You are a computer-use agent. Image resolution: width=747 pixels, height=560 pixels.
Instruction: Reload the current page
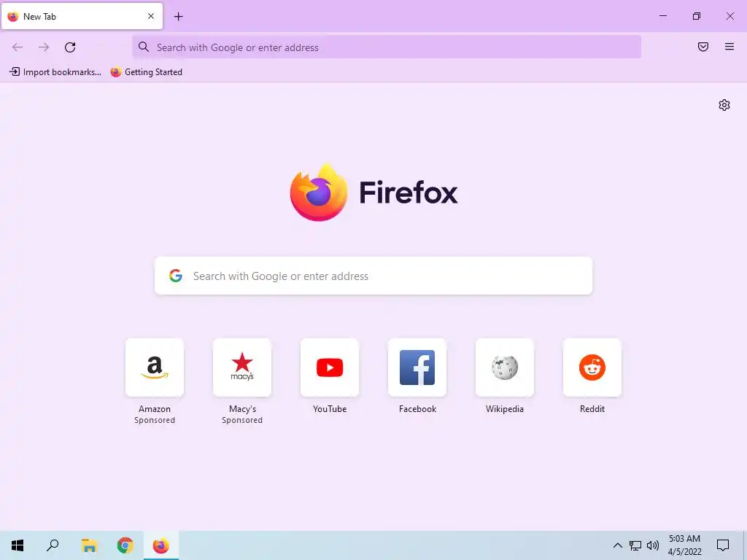click(70, 47)
